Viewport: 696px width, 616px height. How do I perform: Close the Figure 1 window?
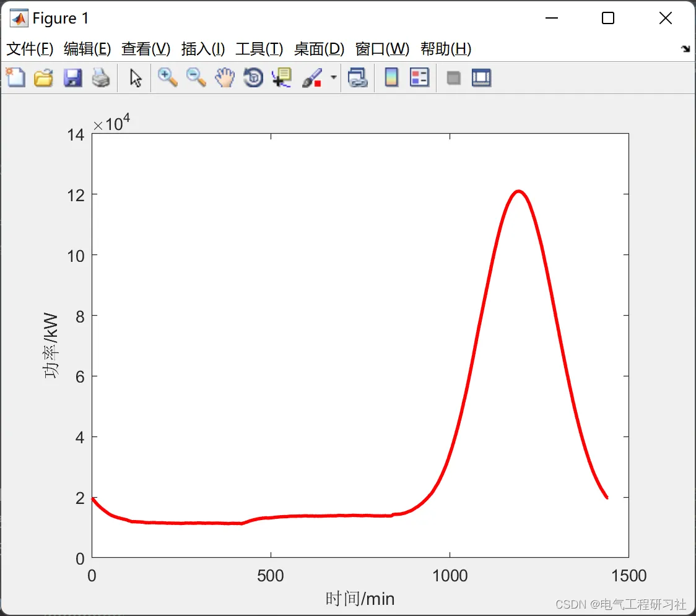click(x=666, y=18)
